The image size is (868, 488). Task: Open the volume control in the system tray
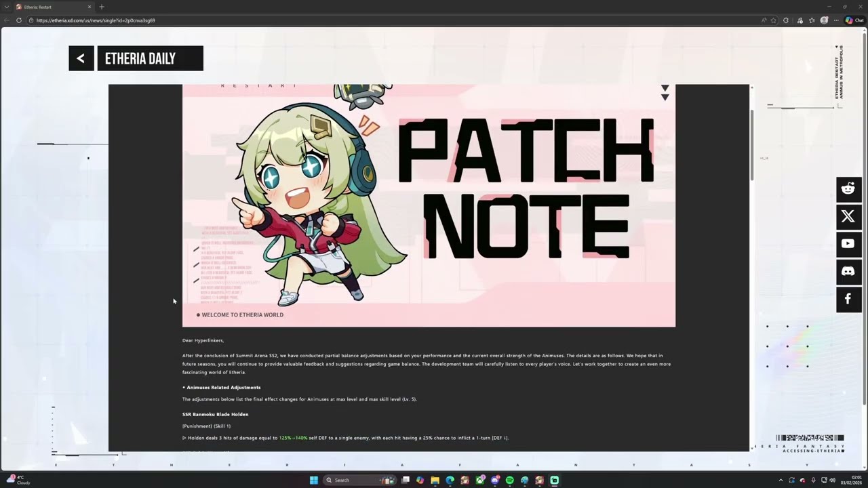pos(832,480)
